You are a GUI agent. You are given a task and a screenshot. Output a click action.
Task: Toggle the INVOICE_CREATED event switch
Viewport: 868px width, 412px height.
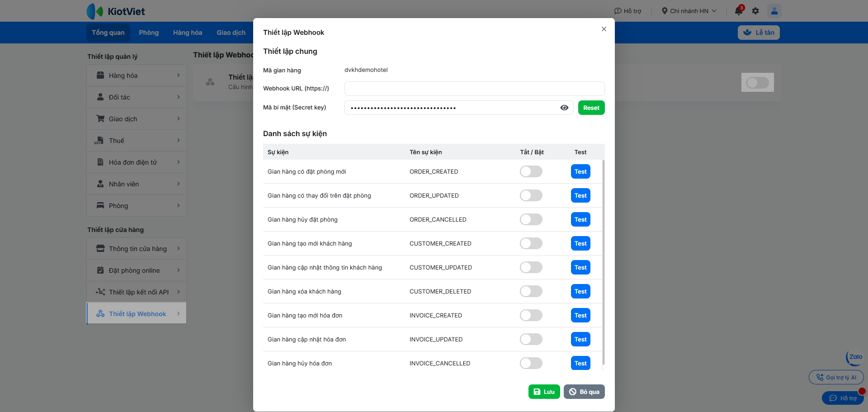(531, 315)
